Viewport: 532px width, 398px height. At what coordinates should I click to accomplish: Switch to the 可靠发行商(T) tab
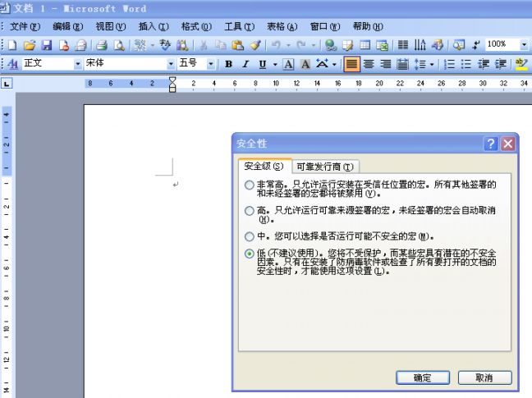[325, 167]
